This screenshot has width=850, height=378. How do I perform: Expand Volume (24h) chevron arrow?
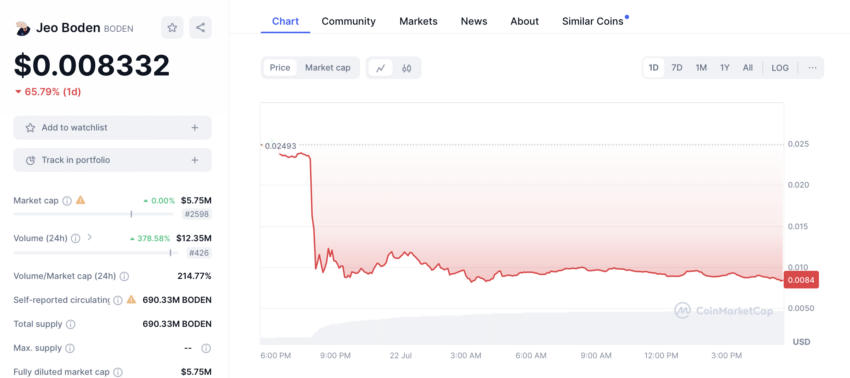[x=90, y=238]
